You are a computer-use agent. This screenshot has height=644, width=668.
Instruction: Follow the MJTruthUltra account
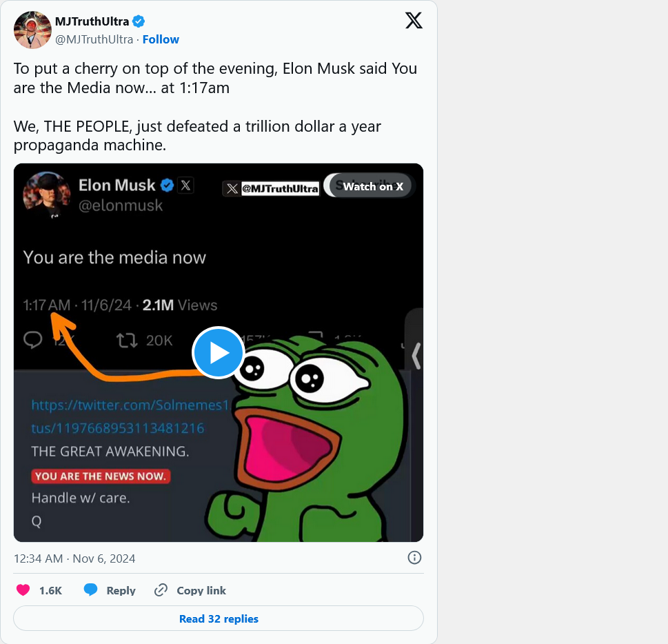161,39
